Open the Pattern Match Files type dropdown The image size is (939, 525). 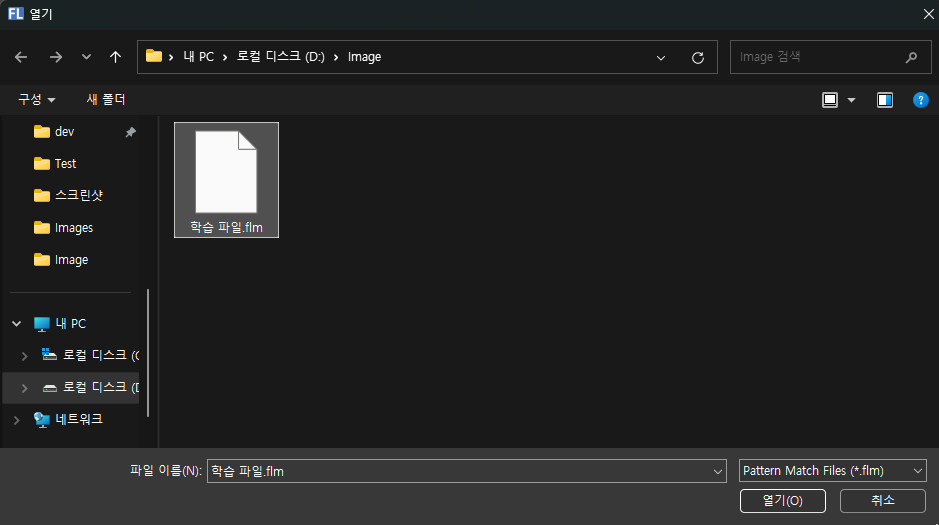tap(832, 471)
